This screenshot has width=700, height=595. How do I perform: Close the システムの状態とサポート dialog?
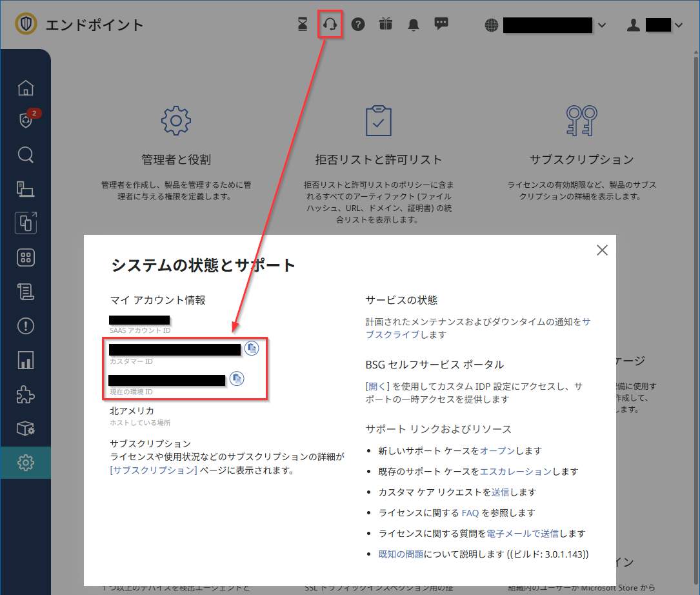[602, 250]
